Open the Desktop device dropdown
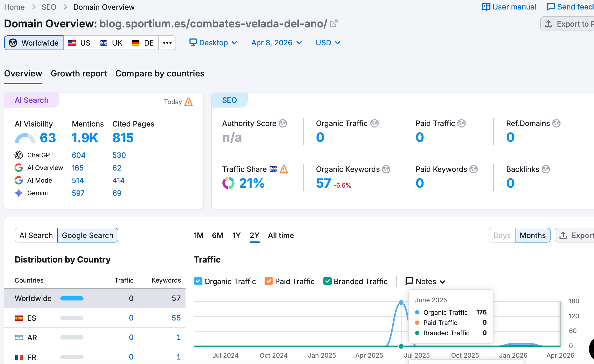 [213, 43]
